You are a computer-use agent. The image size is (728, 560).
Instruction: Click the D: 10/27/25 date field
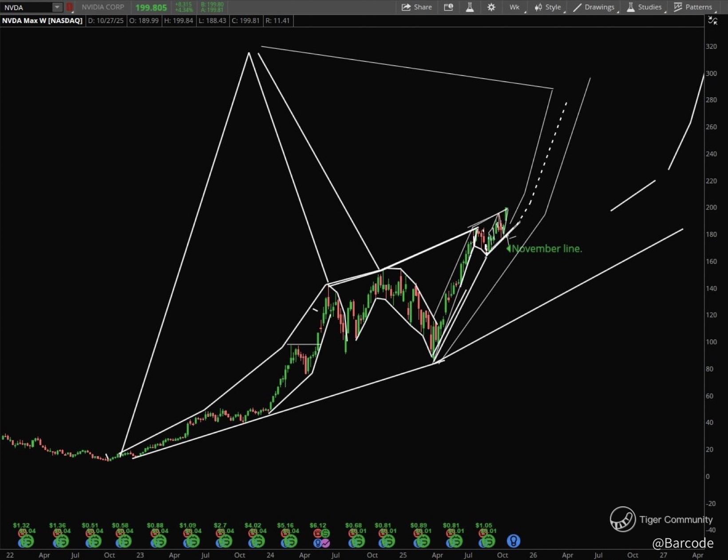point(106,21)
